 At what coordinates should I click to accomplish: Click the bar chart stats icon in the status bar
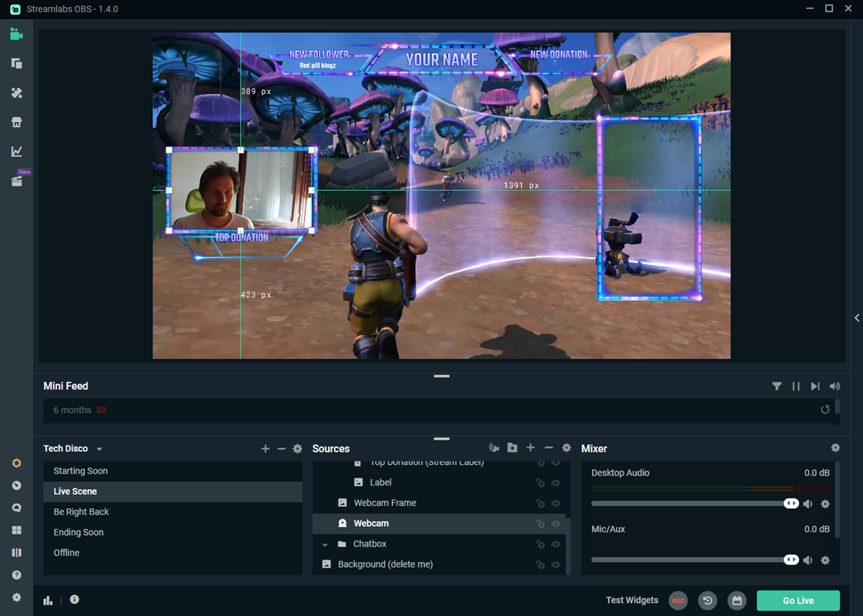pyautogui.click(x=48, y=600)
